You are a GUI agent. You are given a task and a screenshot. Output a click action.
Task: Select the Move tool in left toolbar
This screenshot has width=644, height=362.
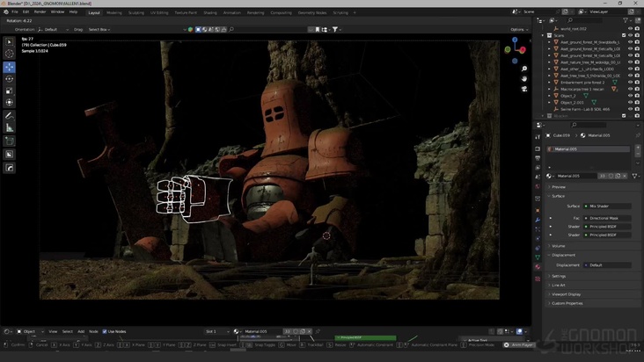click(x=10, y=67)
